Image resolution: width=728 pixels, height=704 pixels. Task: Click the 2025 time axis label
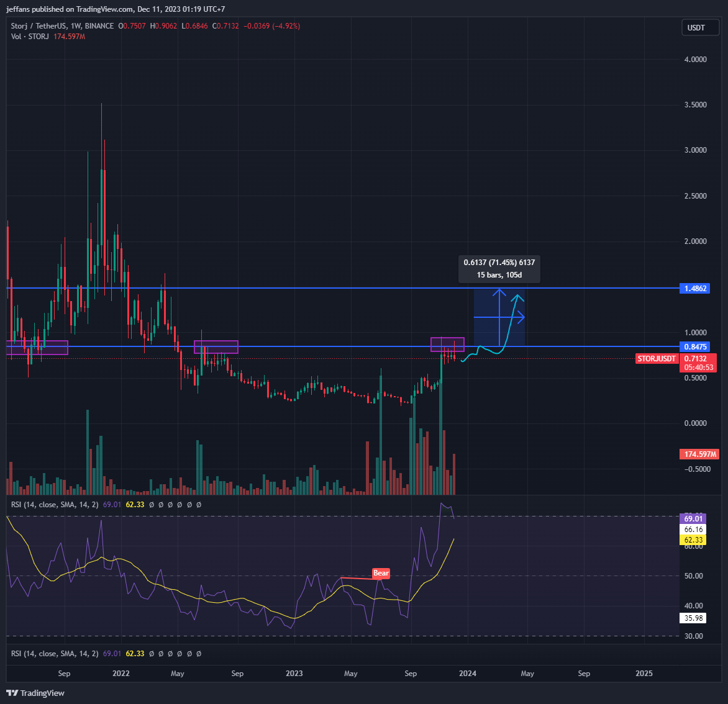click(x=644, y=674)
